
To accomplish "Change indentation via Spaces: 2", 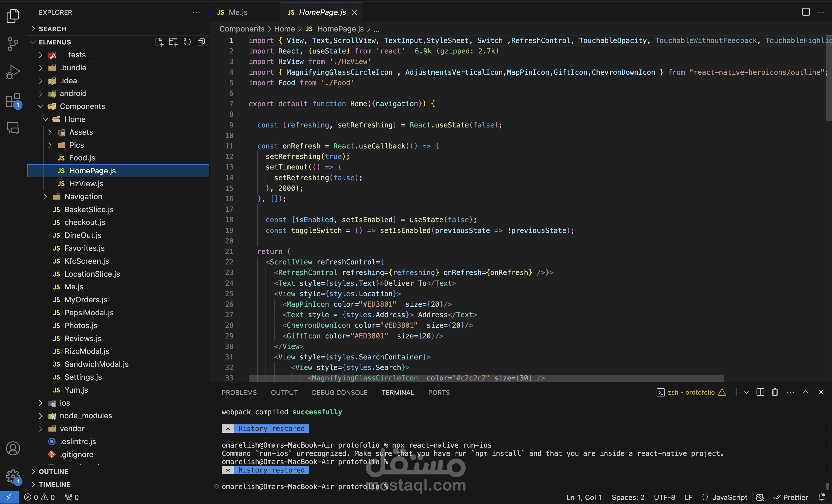I will click(628, 497).
